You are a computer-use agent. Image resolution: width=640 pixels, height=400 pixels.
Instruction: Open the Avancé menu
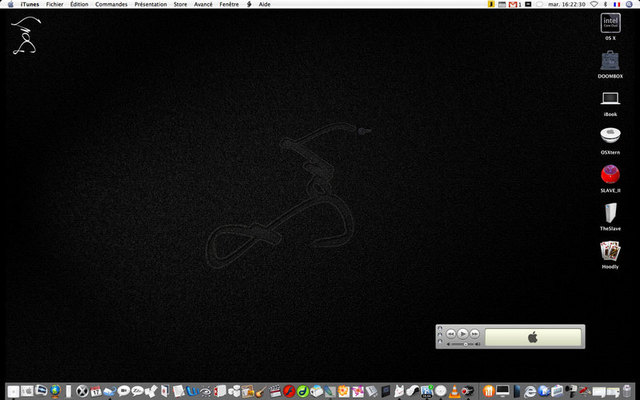203,4
